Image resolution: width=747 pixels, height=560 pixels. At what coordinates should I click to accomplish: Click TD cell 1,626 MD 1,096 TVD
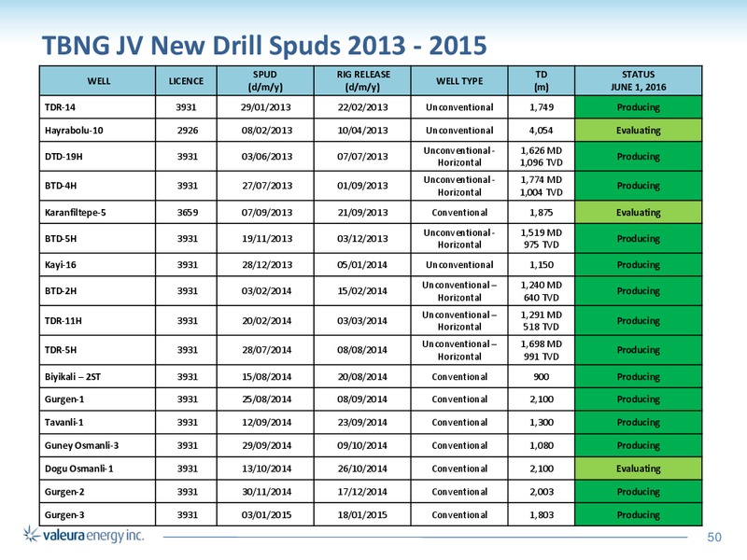[x=542, y=157]
